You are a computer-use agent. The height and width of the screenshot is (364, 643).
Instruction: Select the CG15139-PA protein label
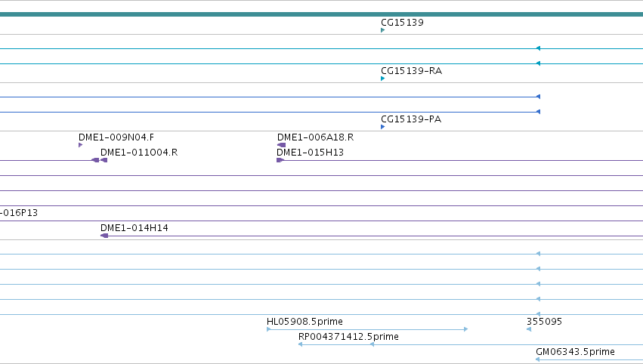point(411,119)
